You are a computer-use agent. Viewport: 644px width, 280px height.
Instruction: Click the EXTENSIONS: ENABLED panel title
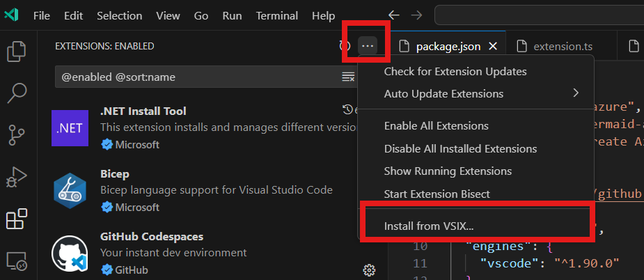pos(104,46)
